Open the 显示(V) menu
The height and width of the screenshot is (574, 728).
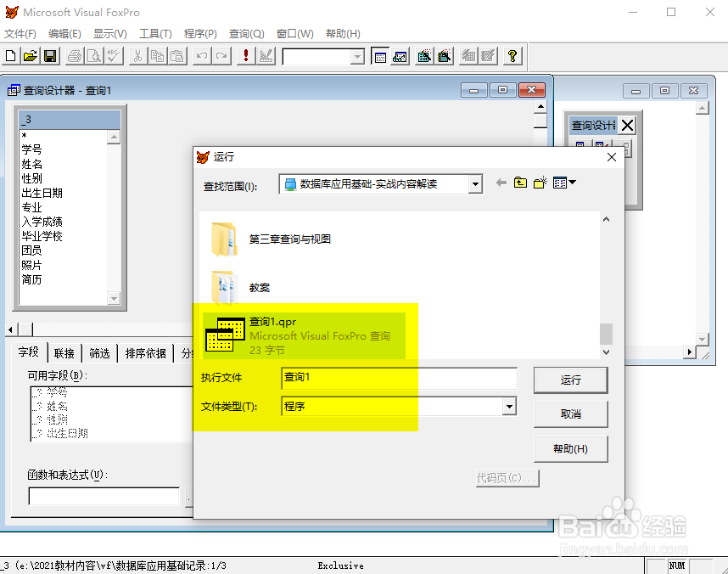pos(110,33)
